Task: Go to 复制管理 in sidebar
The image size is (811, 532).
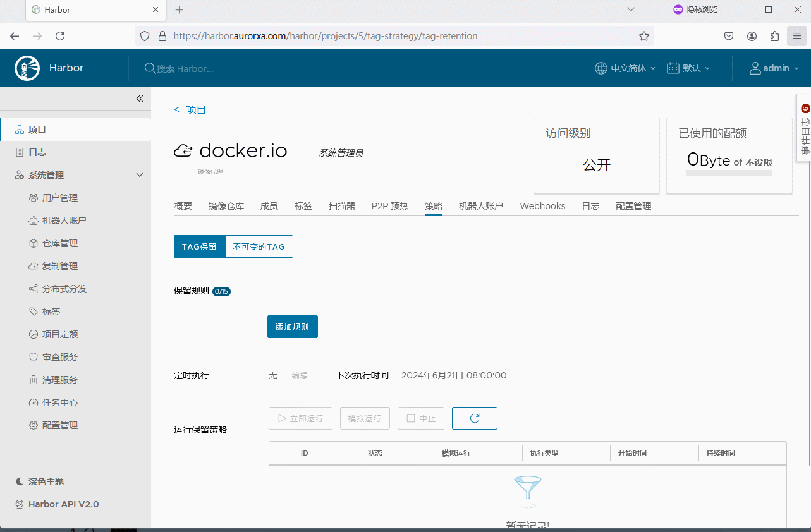Action: tap(59, 266)
